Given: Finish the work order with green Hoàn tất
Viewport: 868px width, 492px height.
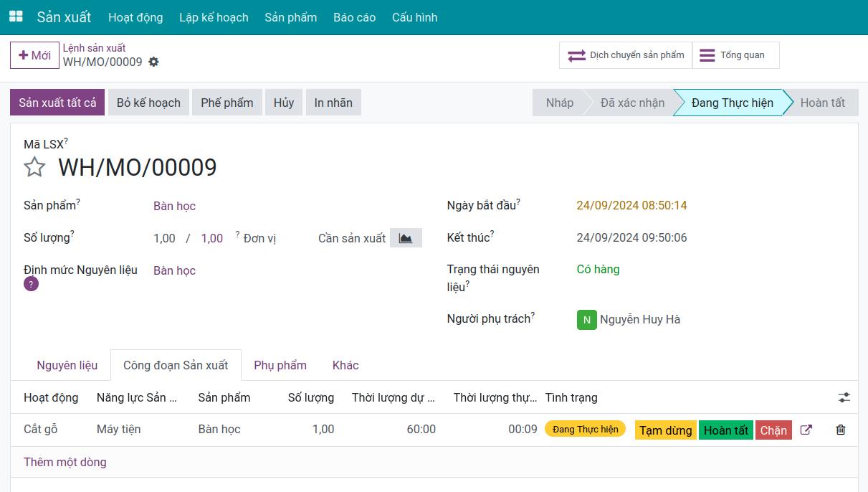Looking at the screenshot, I should click(x=726, y=430).
